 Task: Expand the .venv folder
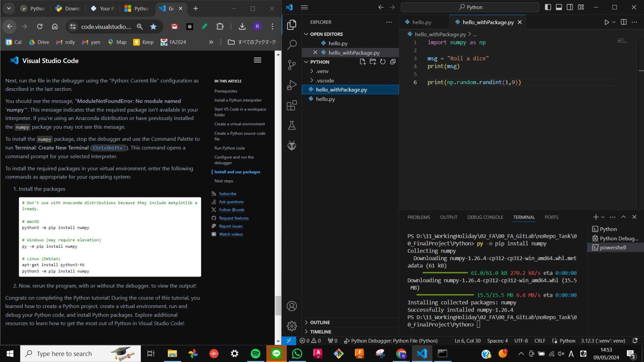click(x=322, y=71)
